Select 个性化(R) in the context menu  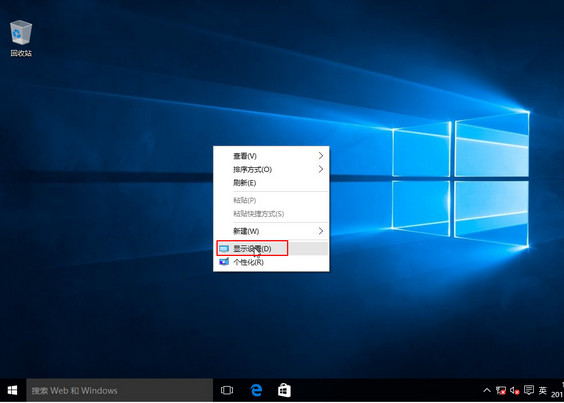(271, 262)
